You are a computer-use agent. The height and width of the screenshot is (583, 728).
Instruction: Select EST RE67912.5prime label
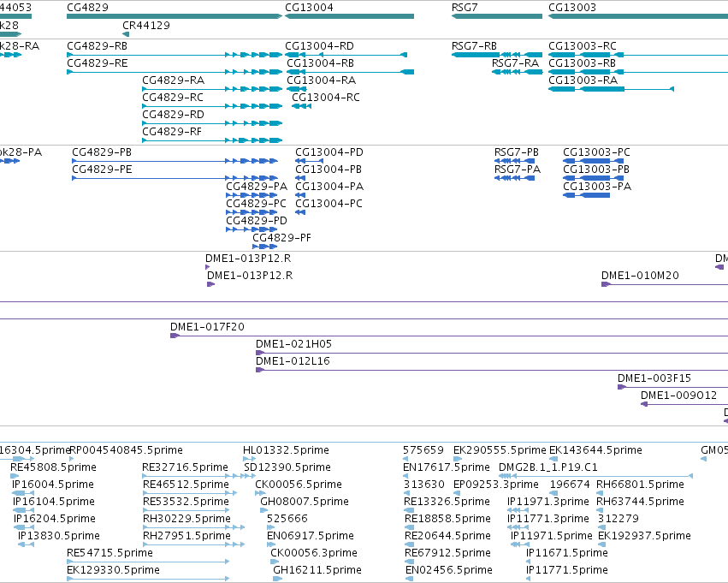(x=447, y=554)
